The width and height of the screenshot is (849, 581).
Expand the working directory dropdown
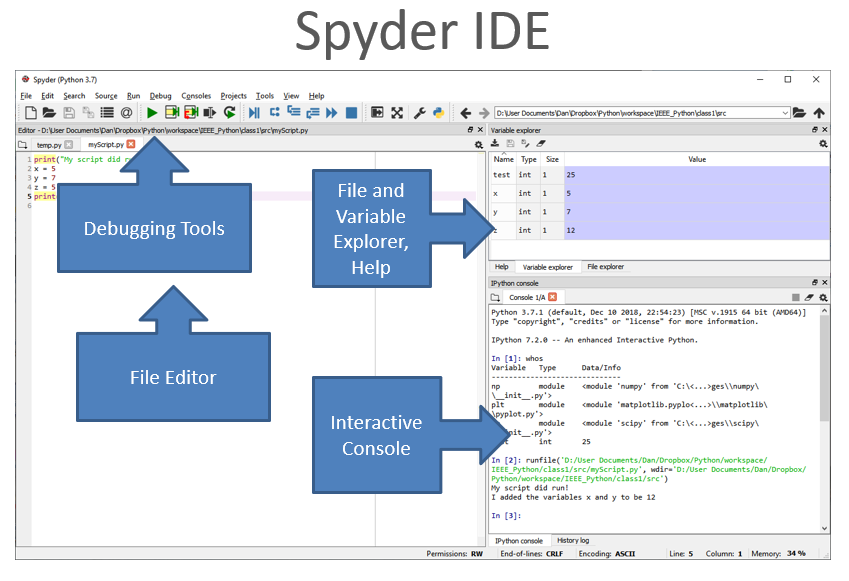point(785,113)
